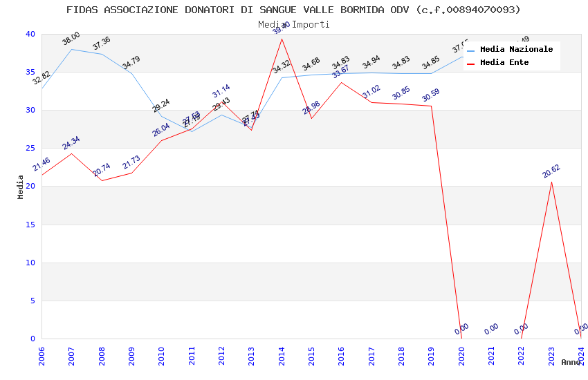Click x-axis year label 2008
Screen dimensions: 588x380
(102, 356)
